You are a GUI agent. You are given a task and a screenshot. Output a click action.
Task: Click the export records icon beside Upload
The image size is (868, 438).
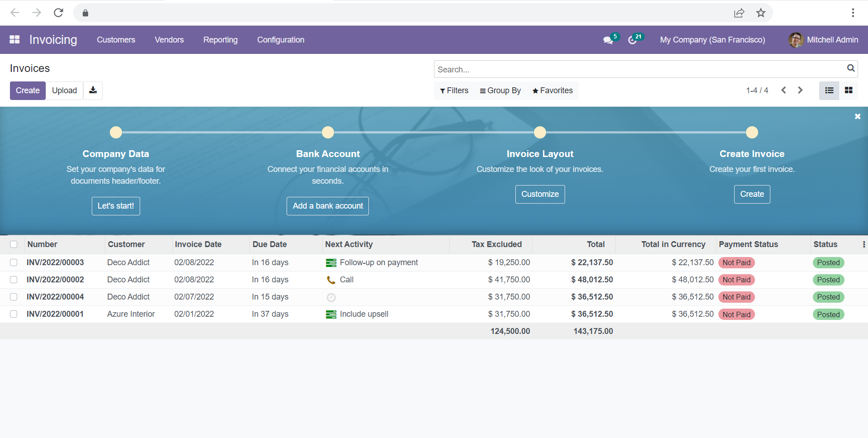pyautogui.click(x=93, y=90)
